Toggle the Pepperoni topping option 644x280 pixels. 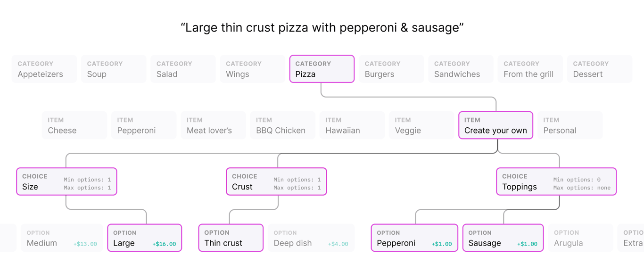click(x=414, y=238)
